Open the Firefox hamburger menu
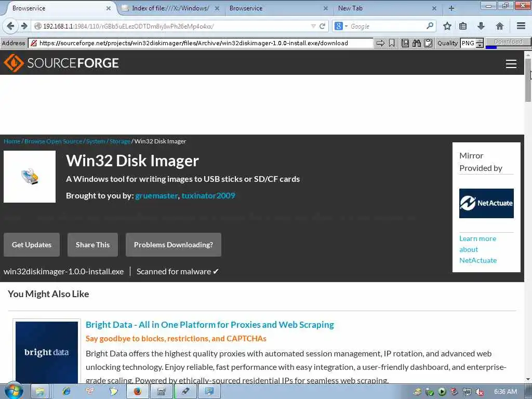 pyautogui.click(x=521, y=26)
